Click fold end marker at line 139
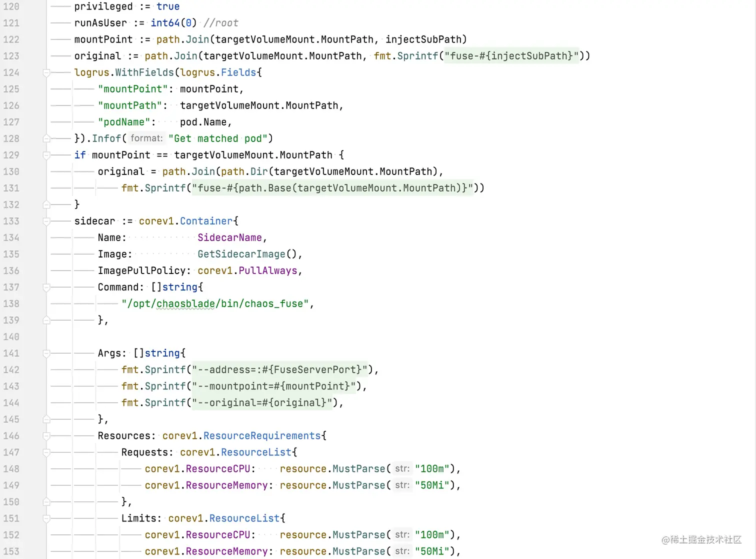The height and width of the screenshot is (559, 756). [x=46, y=320]
